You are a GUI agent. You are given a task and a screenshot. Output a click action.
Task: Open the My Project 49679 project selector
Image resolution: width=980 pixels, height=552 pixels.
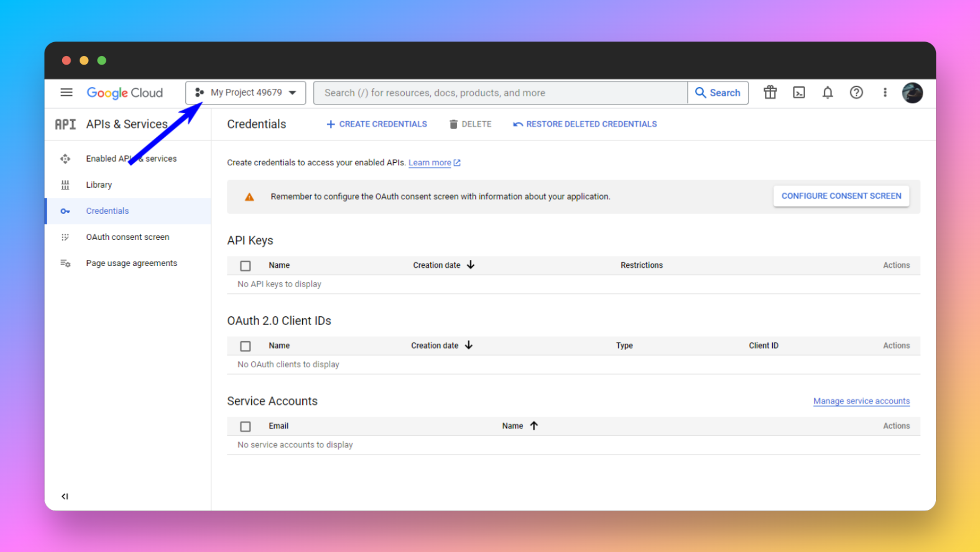click(245, 93)
